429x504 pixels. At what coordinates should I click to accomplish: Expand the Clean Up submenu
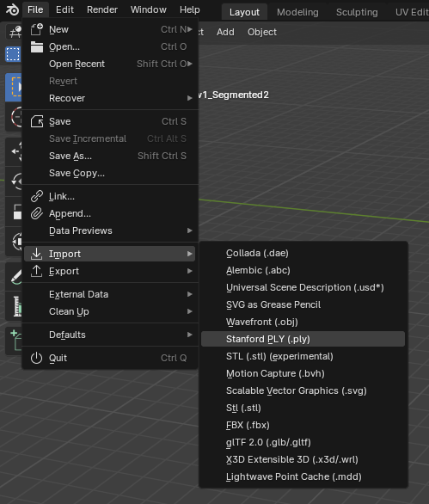pos(110,312)
